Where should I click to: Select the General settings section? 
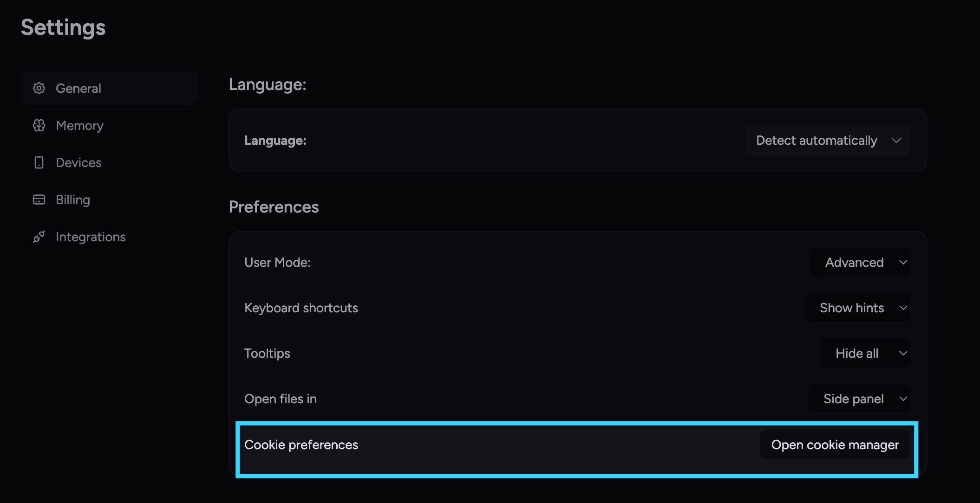coord(110,88)
